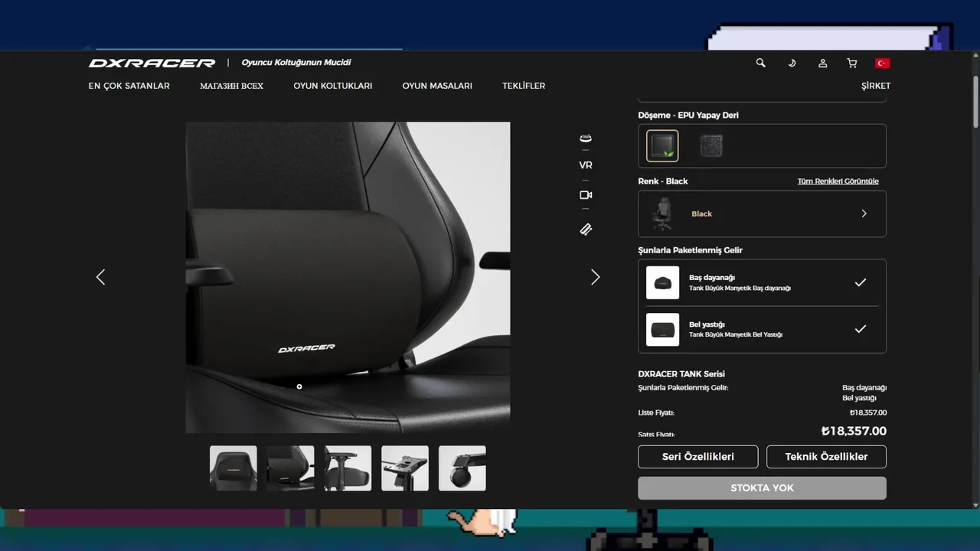Viewport: 980px width, 551px height.
Task: Select first EPU leather upholstery swatch
Action: (662, 145)
